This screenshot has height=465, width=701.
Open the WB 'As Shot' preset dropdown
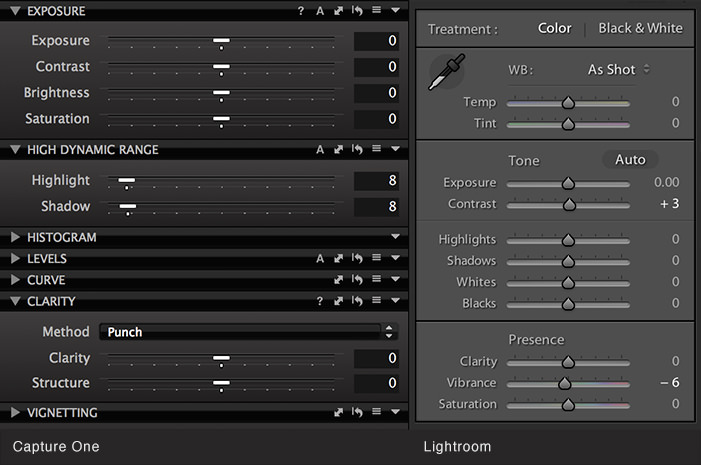(619, 70)
